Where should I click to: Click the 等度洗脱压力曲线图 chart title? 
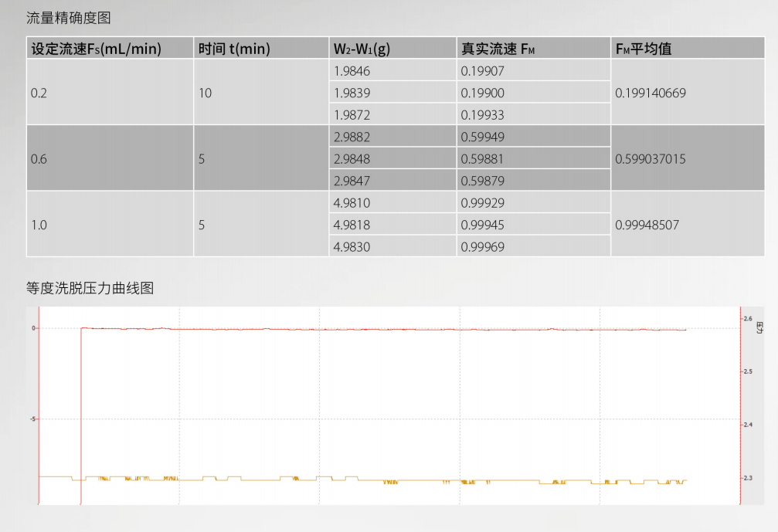point(90,288)
